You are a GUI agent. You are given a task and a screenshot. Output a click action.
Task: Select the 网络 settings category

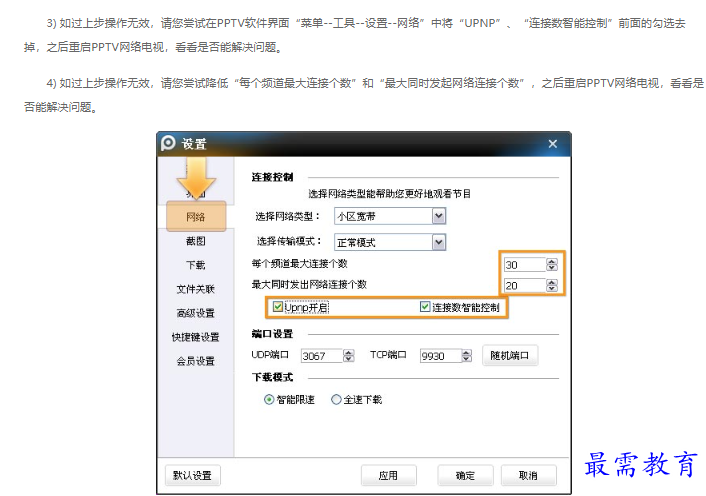(196, 217)
